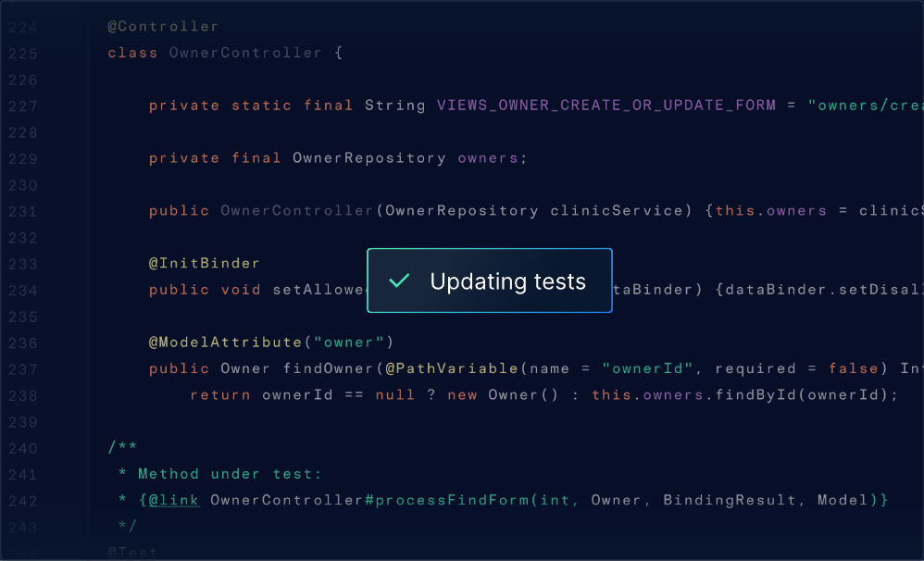Click line number 231 in gutter

[23, 212]
